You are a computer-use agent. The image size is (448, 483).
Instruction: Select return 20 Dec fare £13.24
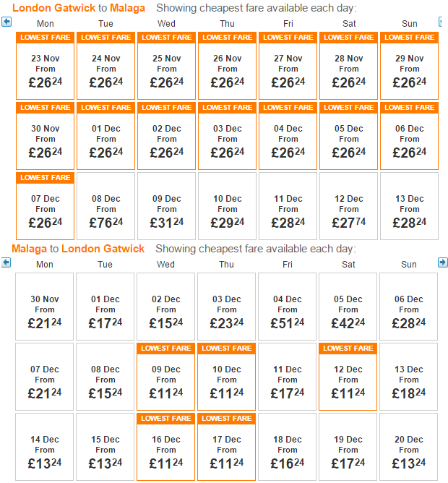408,447
